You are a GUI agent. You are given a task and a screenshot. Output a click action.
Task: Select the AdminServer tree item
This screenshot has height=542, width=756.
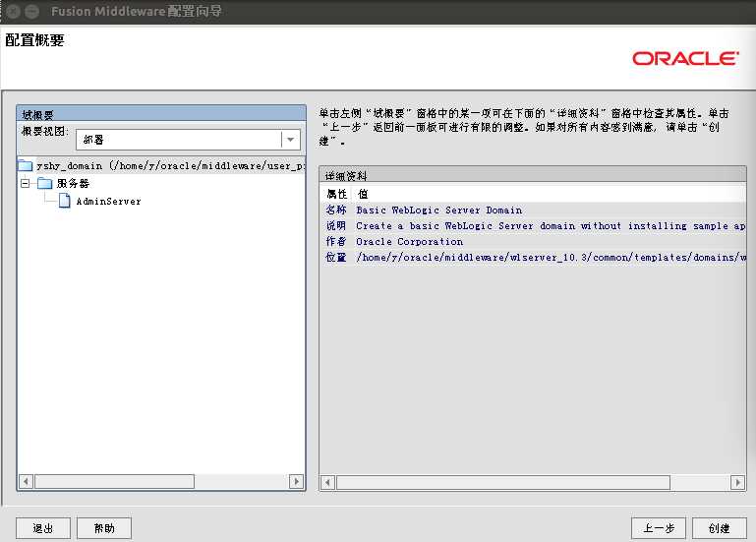tap(108, 202)
